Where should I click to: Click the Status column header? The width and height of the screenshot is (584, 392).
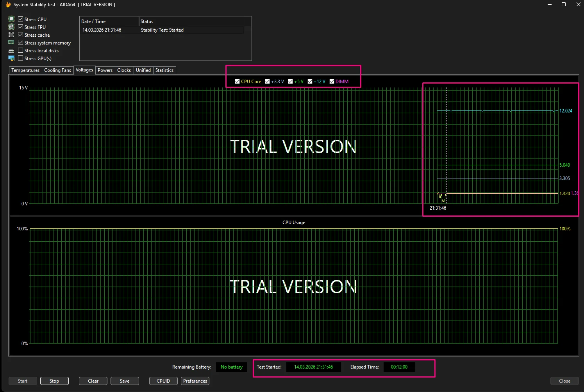click(191, 21)
